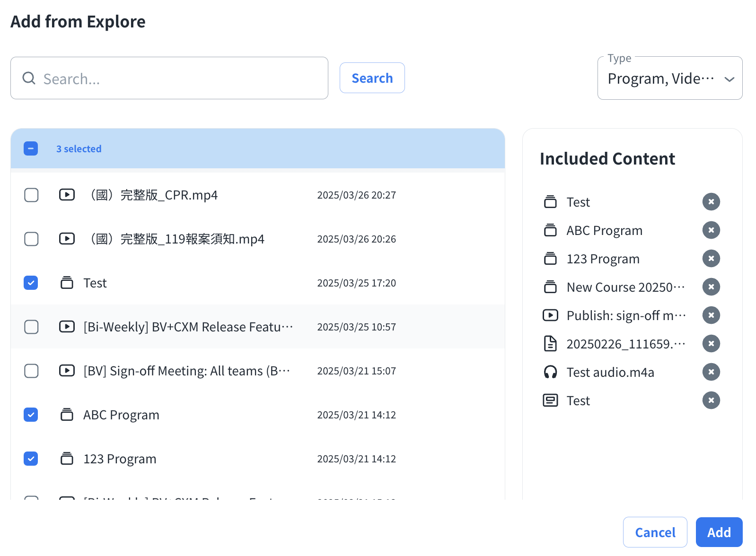Click program icon in ABC Program list row

pyautogui.click(x=67, y=415)
